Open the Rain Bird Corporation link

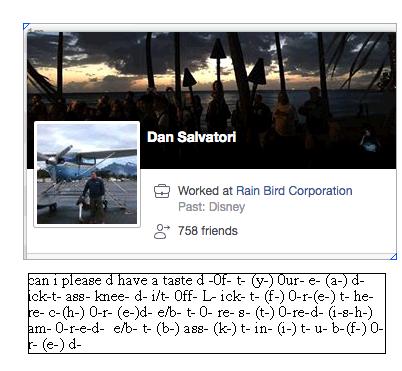point(294,191)
